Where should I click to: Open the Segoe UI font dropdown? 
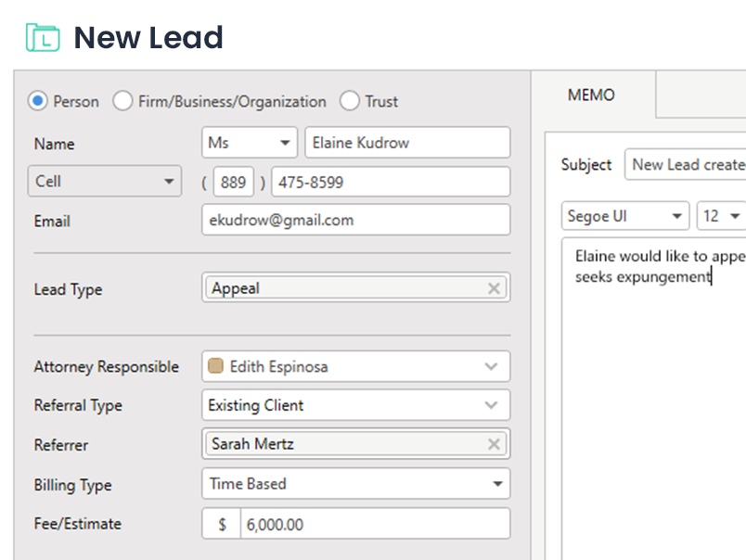coord(677,216)
